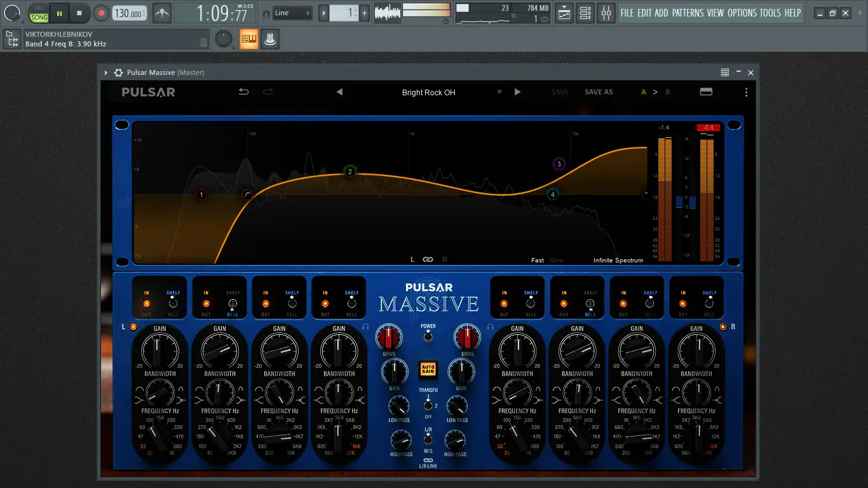Open the EDIT menu
Viewport: 868px width, 488px height.
pos(644,13)
